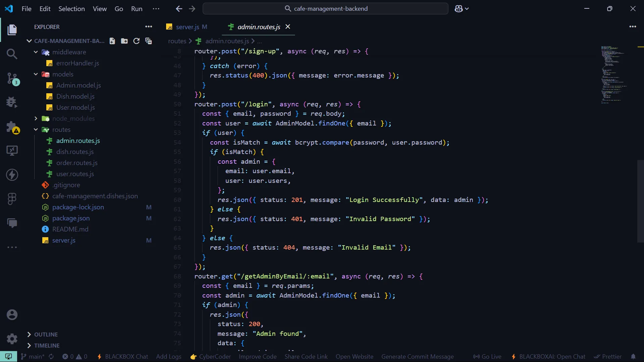Show more menu bar items ellipsis
This screenshot has height=362, width=644.
tap(156, 9)
